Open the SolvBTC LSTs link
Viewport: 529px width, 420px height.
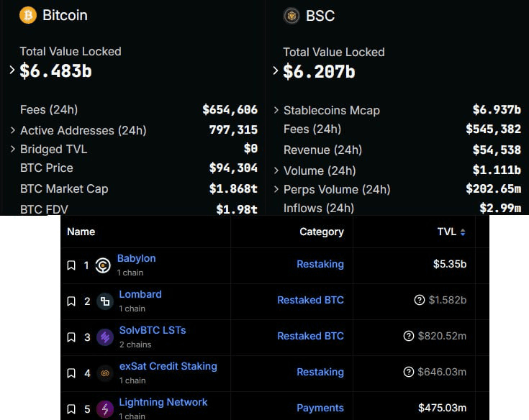click(153, 330)
